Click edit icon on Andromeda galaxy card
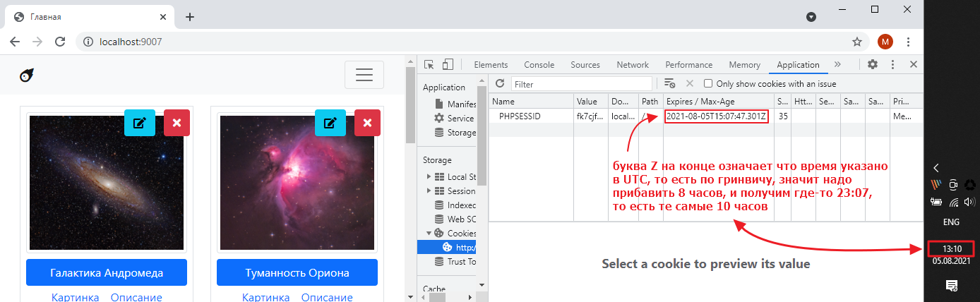The image size is (980, 302). tap(140, 123)
